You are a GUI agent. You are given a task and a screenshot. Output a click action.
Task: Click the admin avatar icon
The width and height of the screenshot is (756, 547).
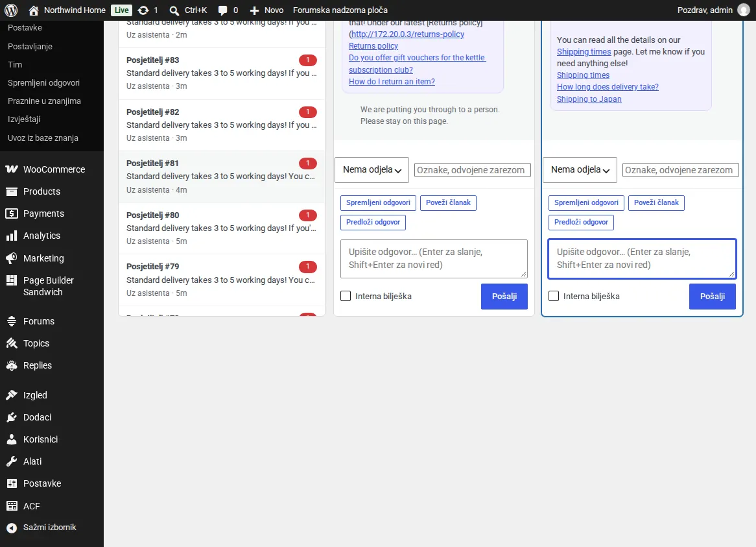(x=744, y=10)
